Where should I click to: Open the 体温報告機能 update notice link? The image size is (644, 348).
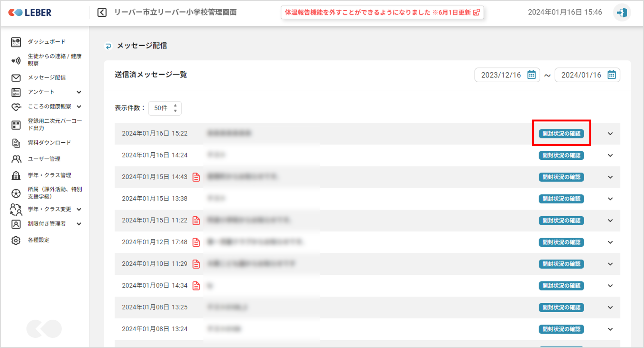click(x=382, y=13)
